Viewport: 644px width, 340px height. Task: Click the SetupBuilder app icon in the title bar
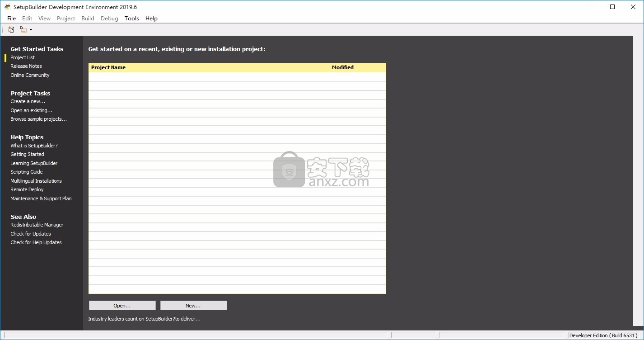pyautogui.click(x=8, y=7)
